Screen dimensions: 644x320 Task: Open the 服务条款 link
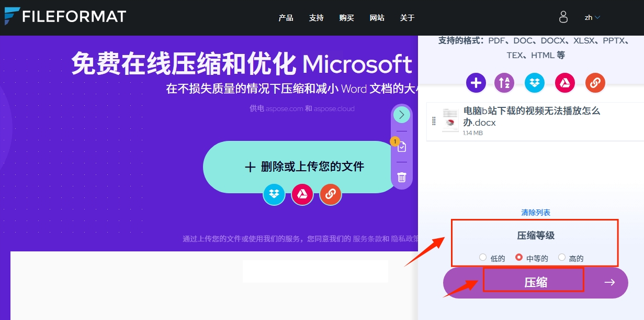(x=367, y=239)
